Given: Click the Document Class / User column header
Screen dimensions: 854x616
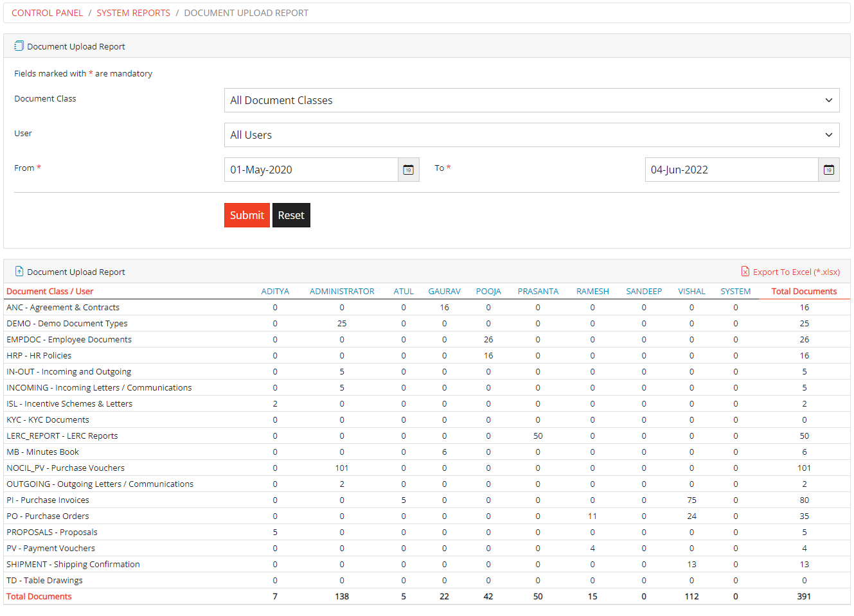Looking at the screenshot, I should 49,291.
